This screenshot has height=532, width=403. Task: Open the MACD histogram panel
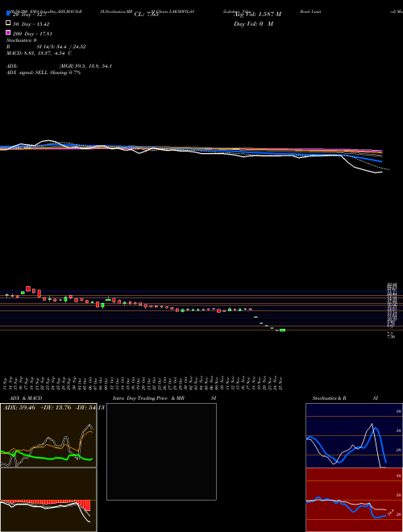[48, 500]
